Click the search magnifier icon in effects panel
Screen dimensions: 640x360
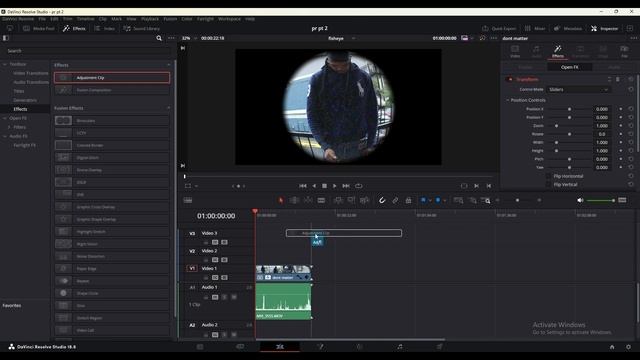tap(159, 38)
